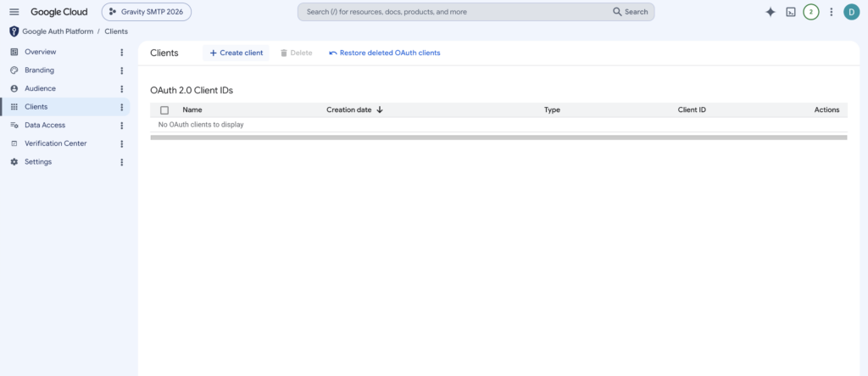Image resolution: width=868 pixels, height=376 pixels.
Task: Click the Verification Center checkbox icon
Action: tap(14, 143)
